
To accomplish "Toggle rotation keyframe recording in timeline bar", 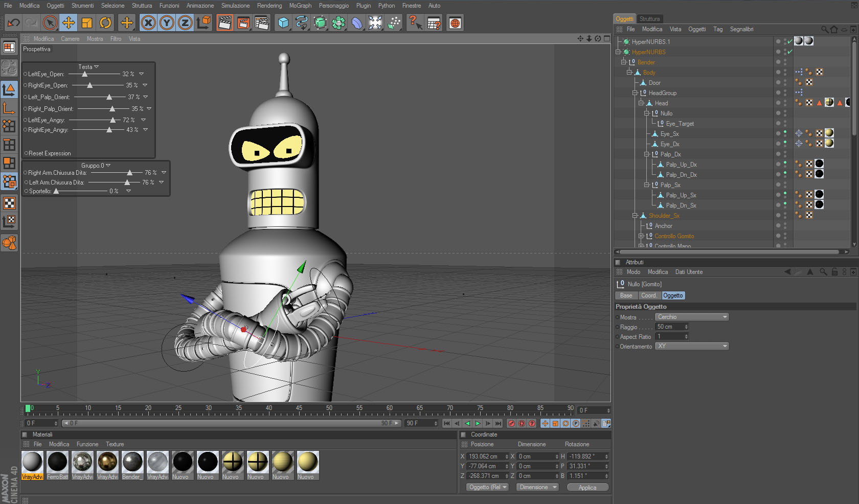I will click(x=566, y=423).
